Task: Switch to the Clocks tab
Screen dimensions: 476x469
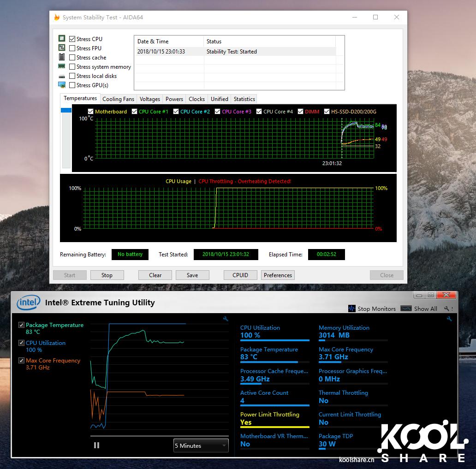Action: pos(196,99)
